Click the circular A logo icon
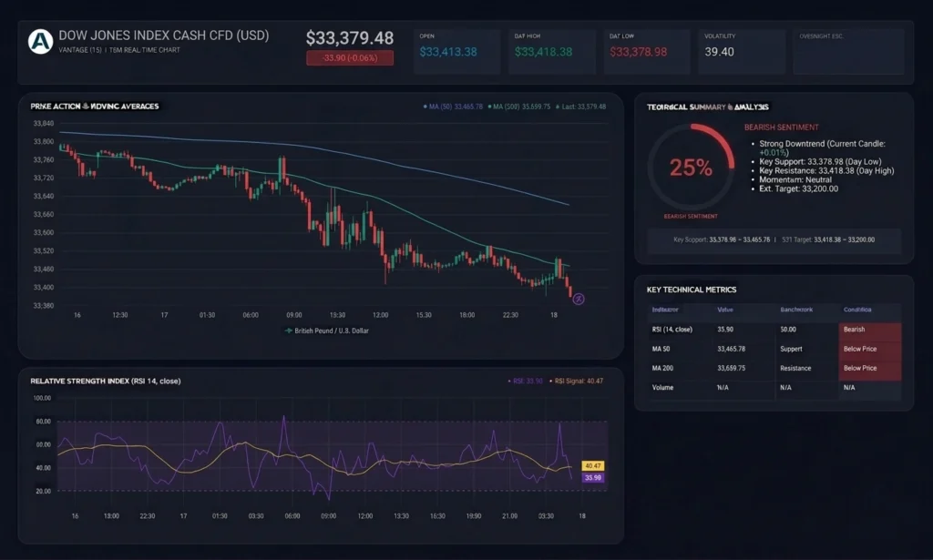933x560 pixels. pos(40,42)
